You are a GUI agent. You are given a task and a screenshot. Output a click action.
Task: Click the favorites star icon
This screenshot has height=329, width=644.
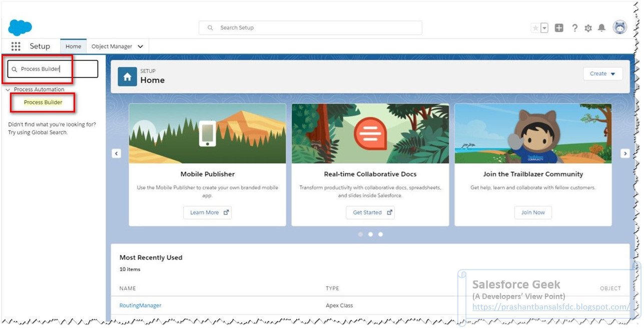tap(535, 28)
